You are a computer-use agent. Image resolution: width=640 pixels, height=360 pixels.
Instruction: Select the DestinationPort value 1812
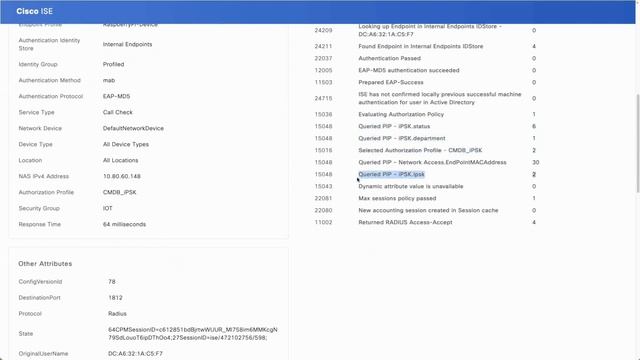pos(115,298)
